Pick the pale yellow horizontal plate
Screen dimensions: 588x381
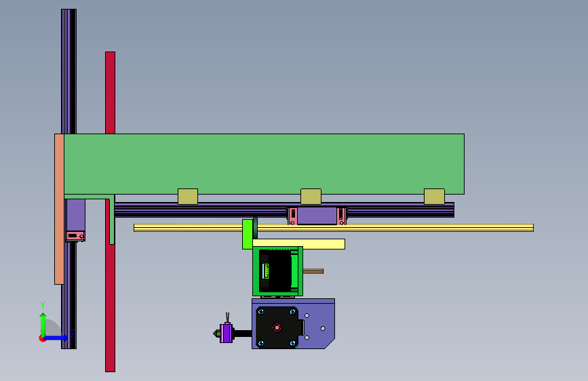coord(299,244)
